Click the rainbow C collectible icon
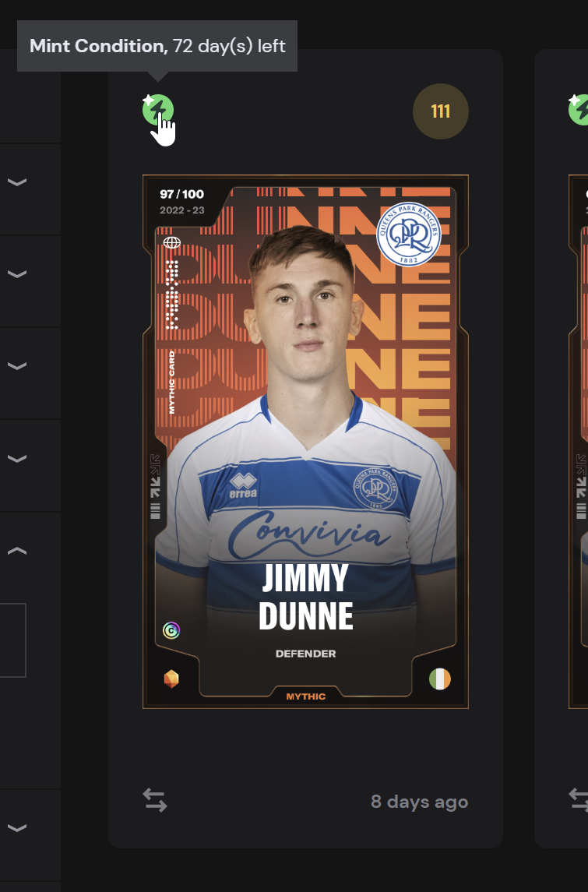This screenshot has height=892, width=588. point(171,630)
